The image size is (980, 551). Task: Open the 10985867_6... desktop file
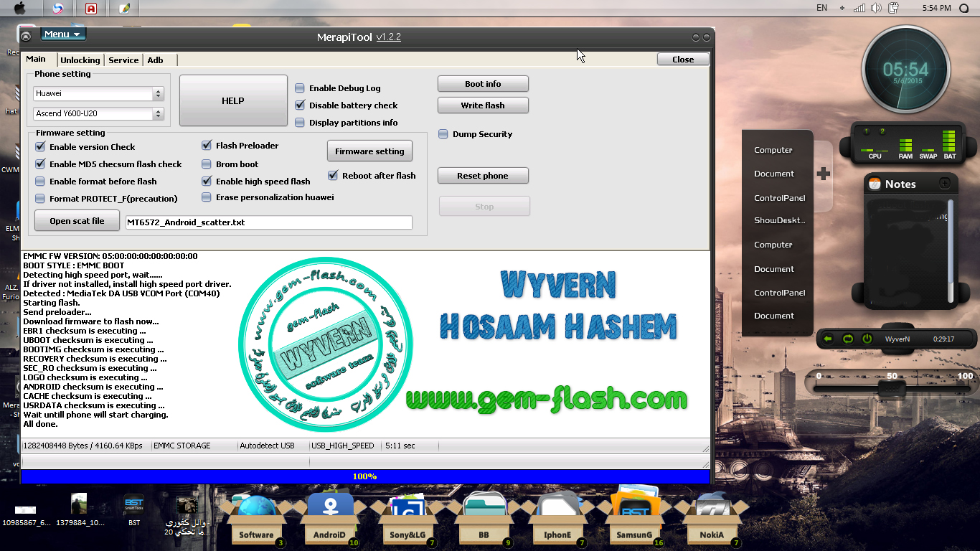(25, 515)
